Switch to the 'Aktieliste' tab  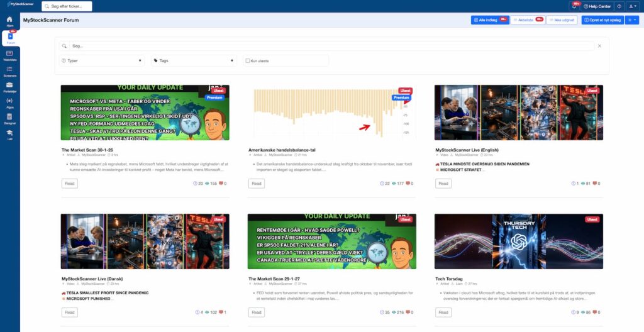[526, 20]
